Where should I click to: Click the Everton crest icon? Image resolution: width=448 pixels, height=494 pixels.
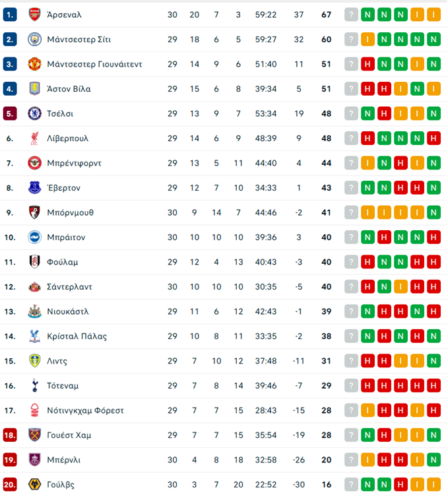point(34,188)
